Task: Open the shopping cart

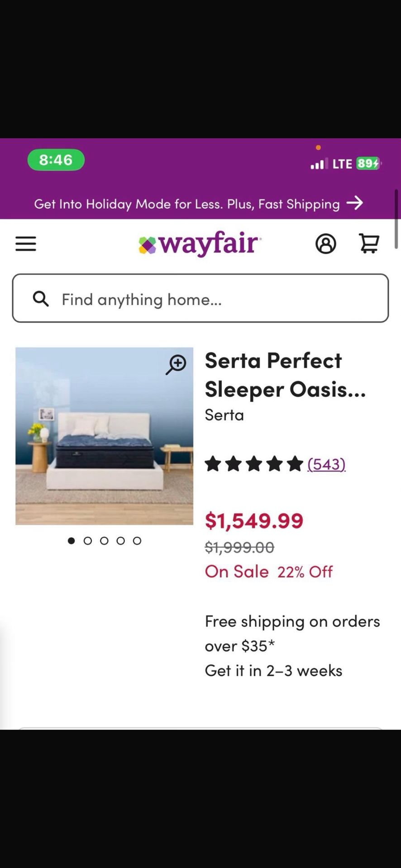Action: tap(369, 243)
